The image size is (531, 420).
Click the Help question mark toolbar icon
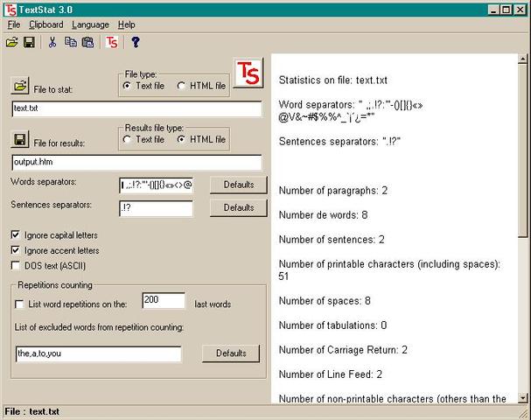[136, 42]
